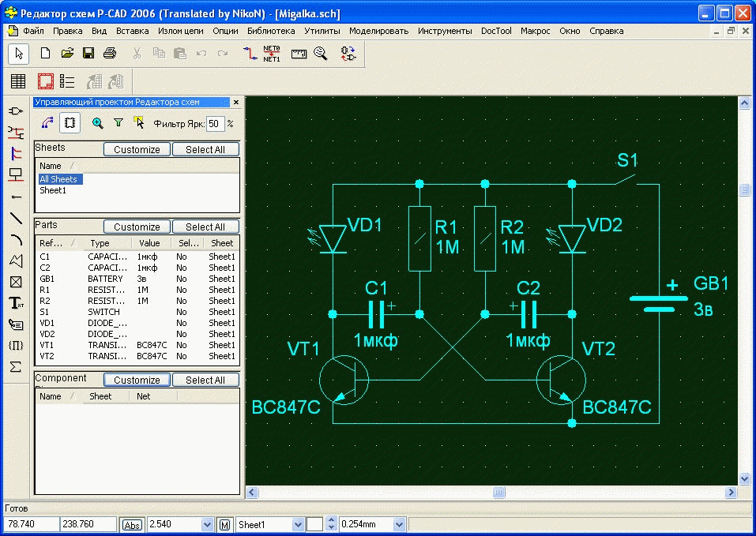
Task: Open the Правка menu
Action: click(x=67, y=31)
